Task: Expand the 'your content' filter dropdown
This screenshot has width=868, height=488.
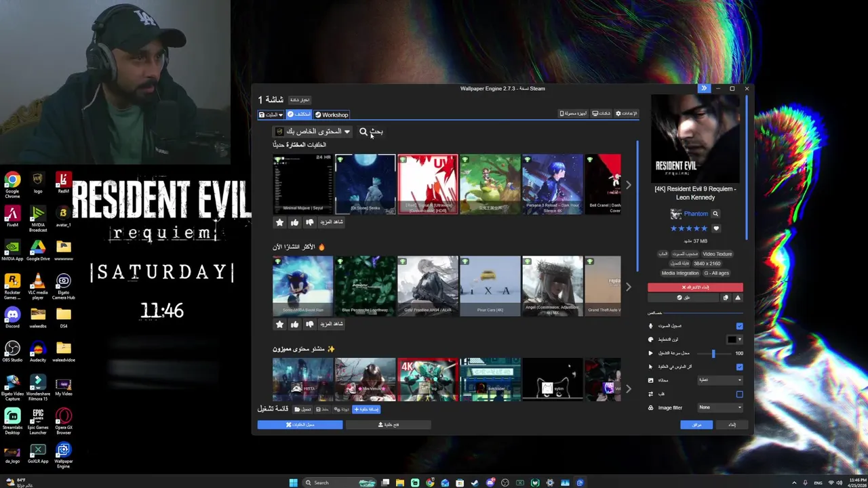Action: point(312,131)
